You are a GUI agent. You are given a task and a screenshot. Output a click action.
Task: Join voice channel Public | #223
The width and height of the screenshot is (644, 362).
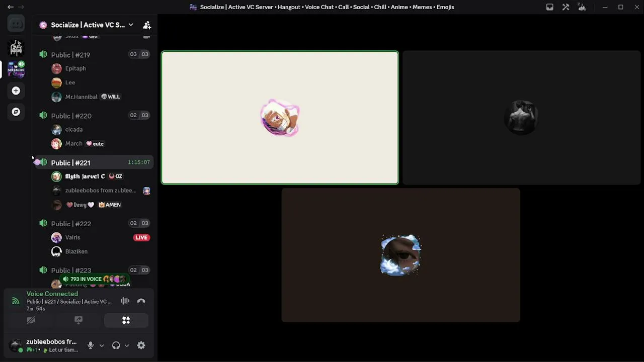pyautogui.click(x=94, y=270)
